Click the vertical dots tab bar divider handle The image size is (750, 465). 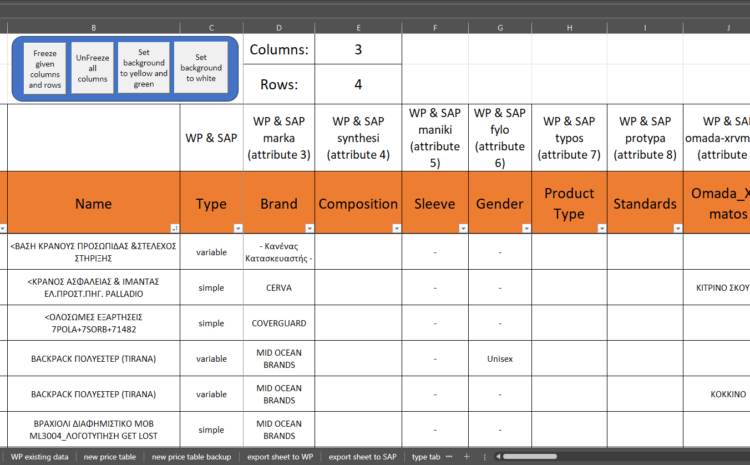coord(485,457)
